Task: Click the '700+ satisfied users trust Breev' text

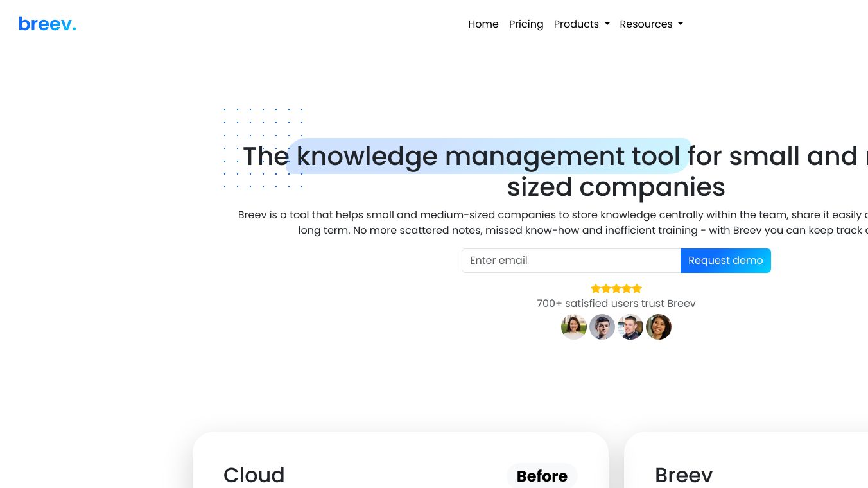Action: click(616, 304)
